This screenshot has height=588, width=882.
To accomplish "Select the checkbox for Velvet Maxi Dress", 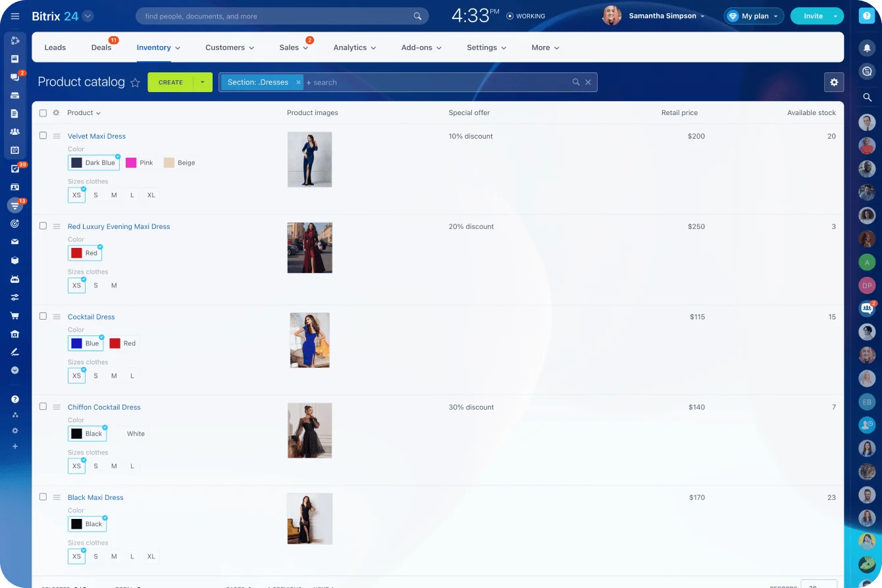I will tap(43, 135).
